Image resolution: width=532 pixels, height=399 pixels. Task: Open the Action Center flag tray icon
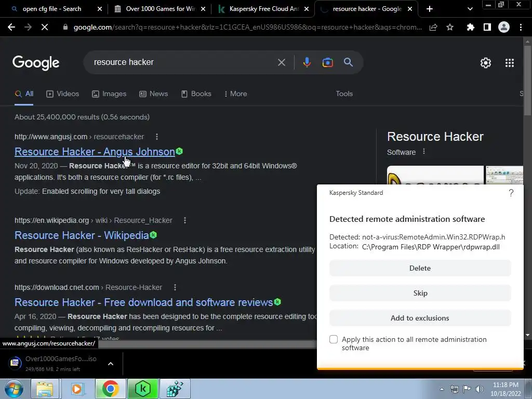(x=467, y=389)
